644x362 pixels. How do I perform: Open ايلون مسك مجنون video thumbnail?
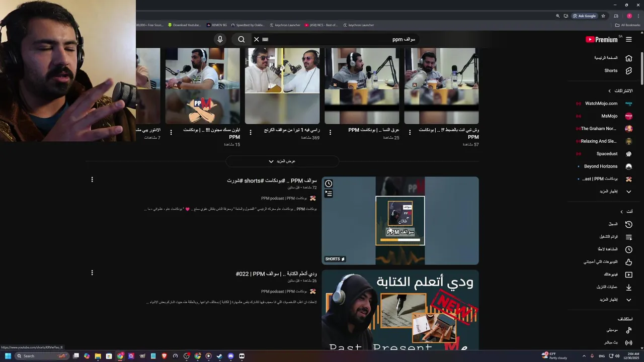pyautogui.click(x=203, y=86)
